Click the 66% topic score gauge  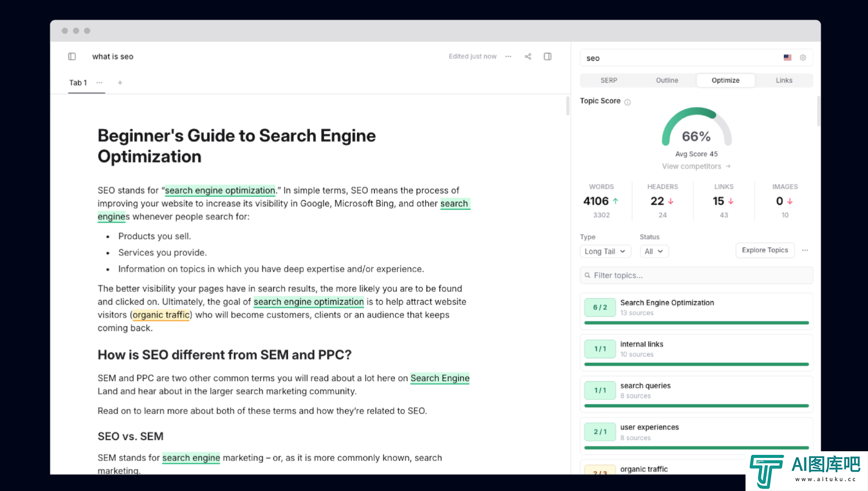coord(696,127)
